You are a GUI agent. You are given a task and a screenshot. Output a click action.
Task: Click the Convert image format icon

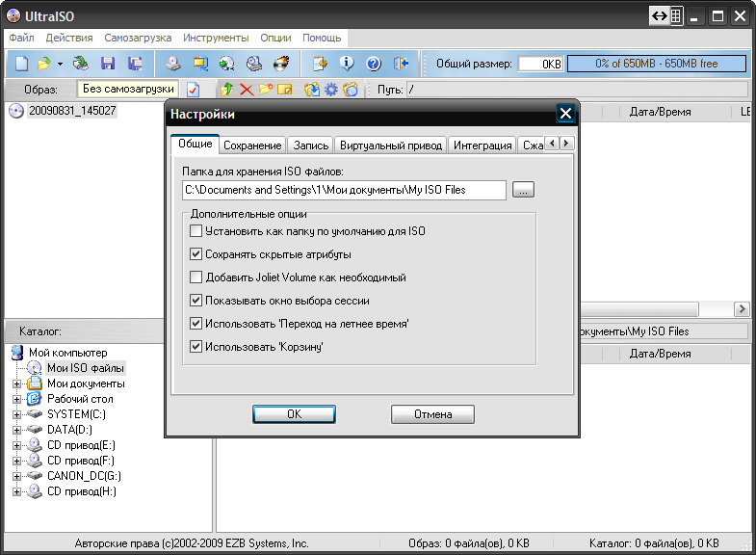point(200,64)
